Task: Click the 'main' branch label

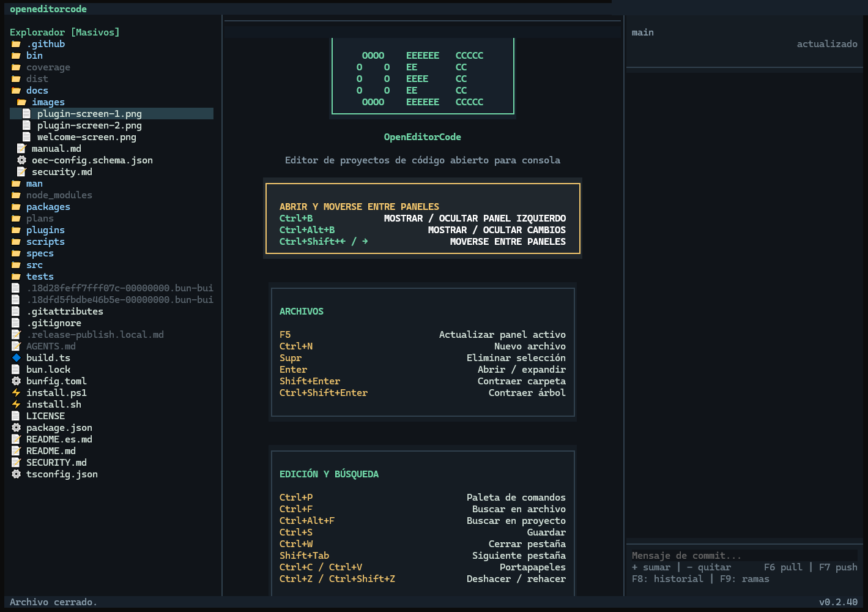Action: click(643, 32)
